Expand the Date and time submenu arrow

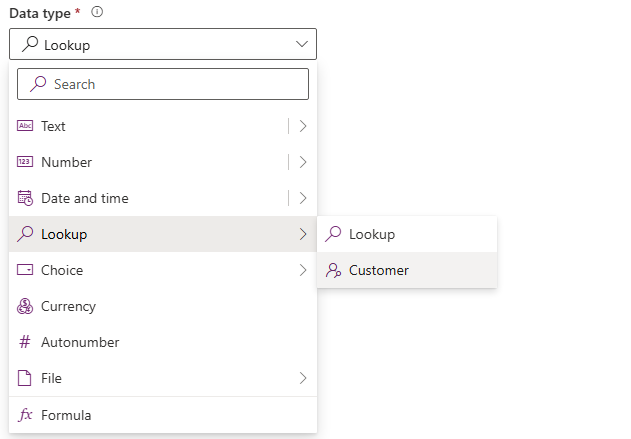point(302,198)
